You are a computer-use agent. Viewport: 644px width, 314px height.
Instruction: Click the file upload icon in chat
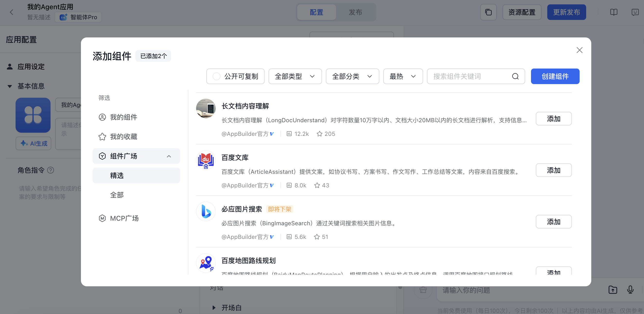click(x=612, y=290)
